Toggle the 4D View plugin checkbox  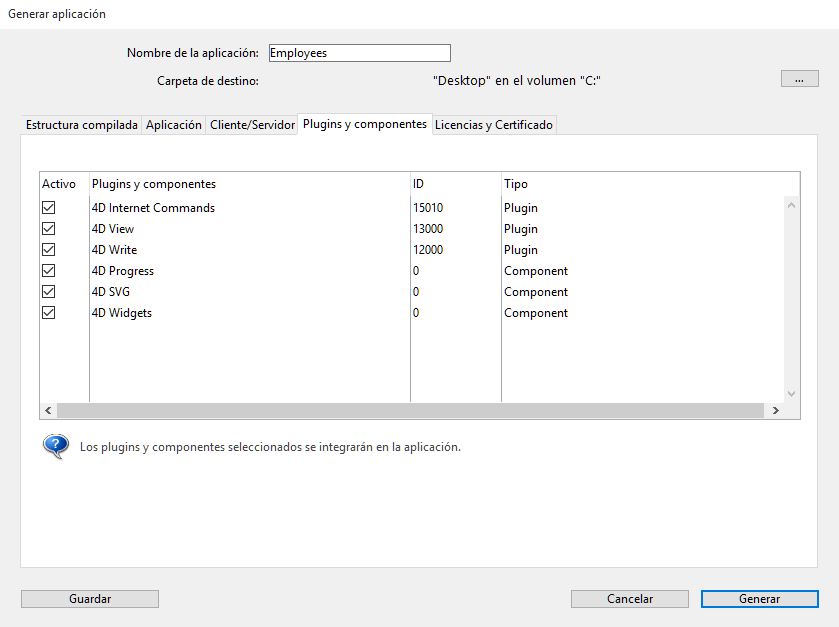point(48,229)
